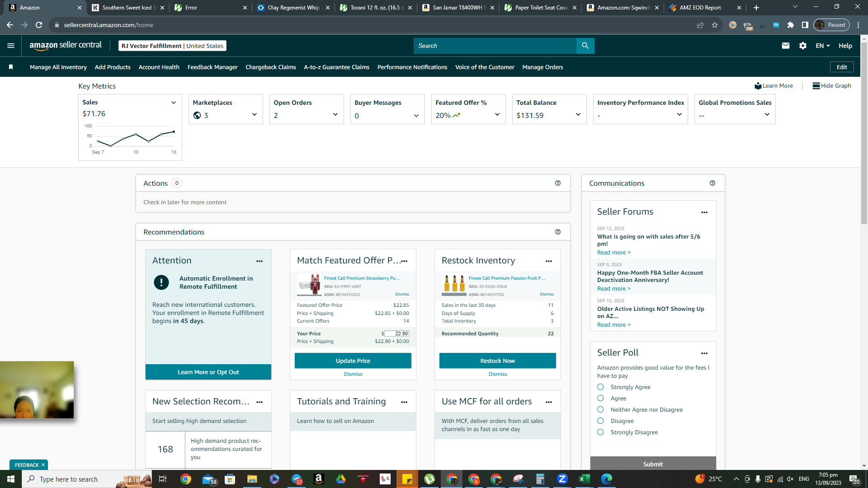Open the Feedback Manager page
This screenshot has height=488, width=868.
(x=212, y=67)
